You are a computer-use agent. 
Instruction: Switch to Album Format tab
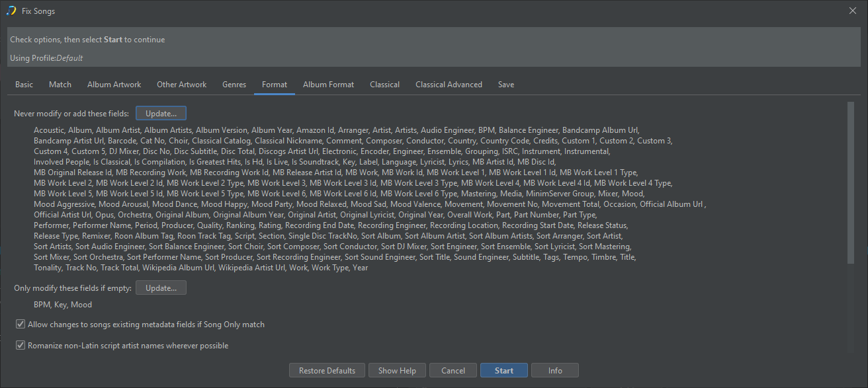[x=328, y=85]
